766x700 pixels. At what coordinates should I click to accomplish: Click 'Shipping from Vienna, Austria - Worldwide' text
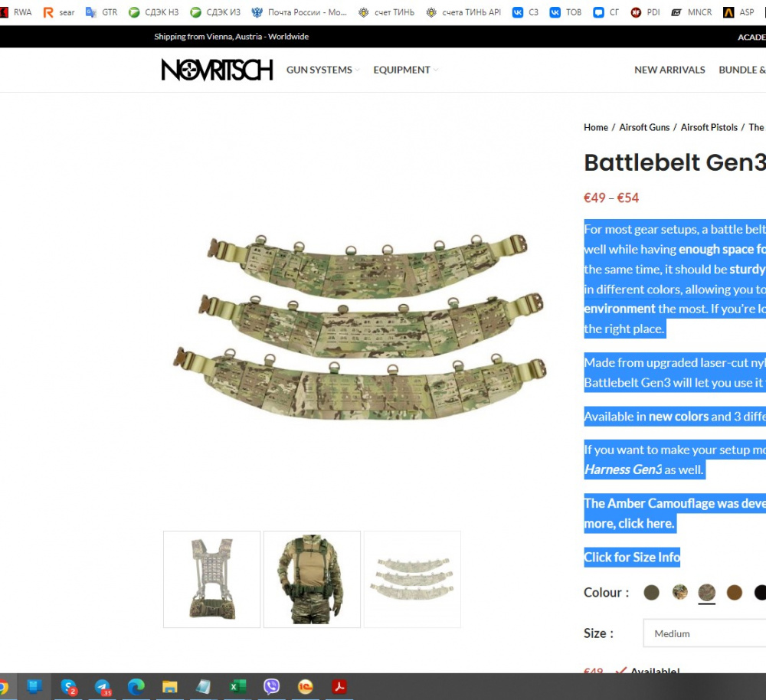[231, 37]
